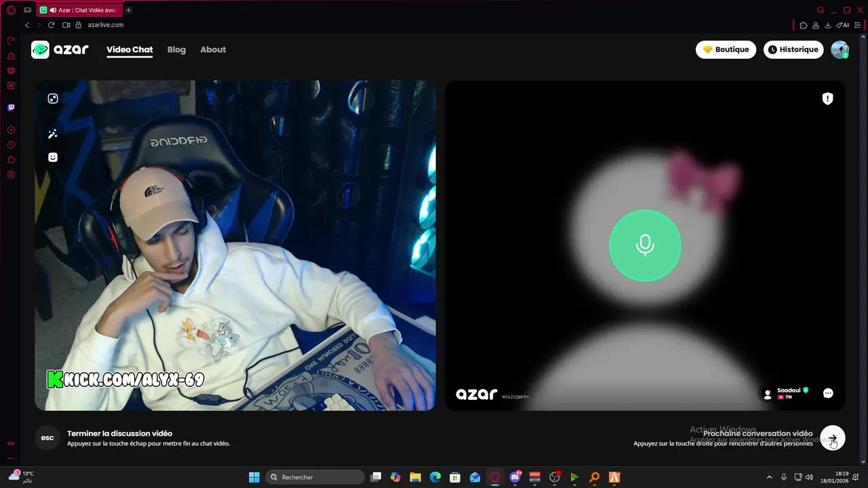Click the Azar logo in the header
Image resolution: width=868 pixels, height=488 pixels.
coord(60,49)
